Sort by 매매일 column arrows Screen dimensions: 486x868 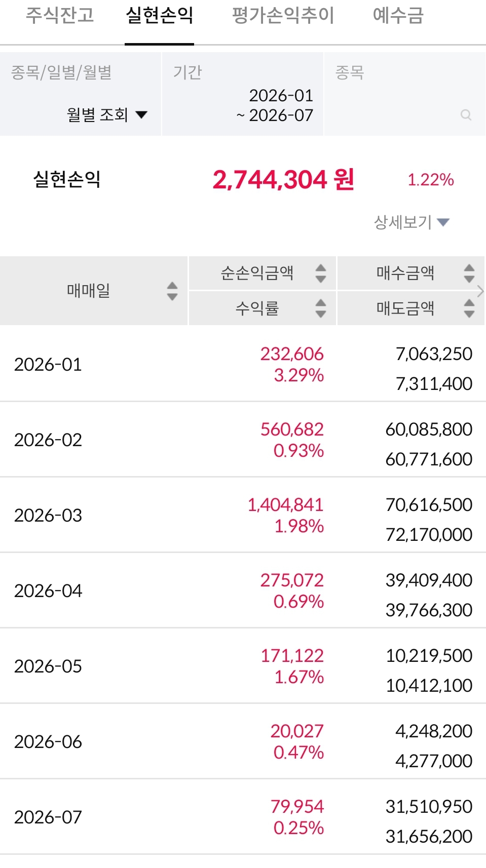(x=172, y=291)
